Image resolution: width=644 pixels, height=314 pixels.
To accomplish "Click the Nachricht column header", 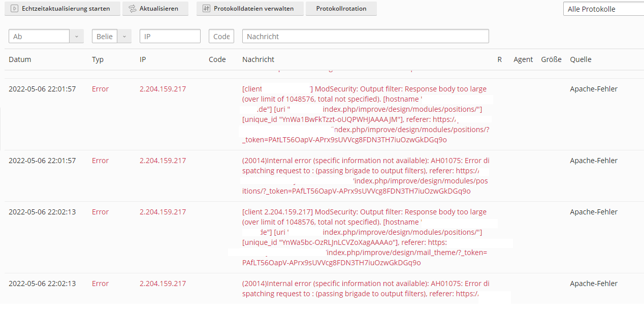I will 259,59.
